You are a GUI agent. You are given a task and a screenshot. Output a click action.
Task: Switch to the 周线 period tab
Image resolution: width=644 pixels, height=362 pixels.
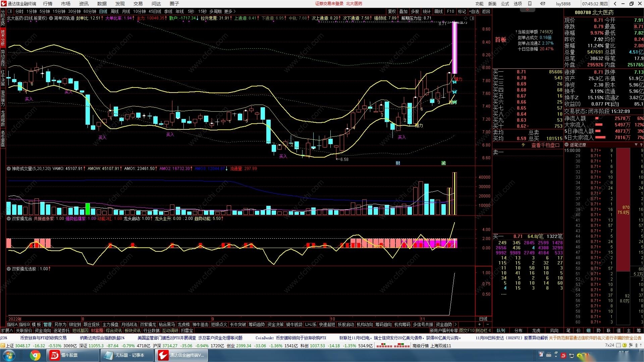click(x=115, y=11)
